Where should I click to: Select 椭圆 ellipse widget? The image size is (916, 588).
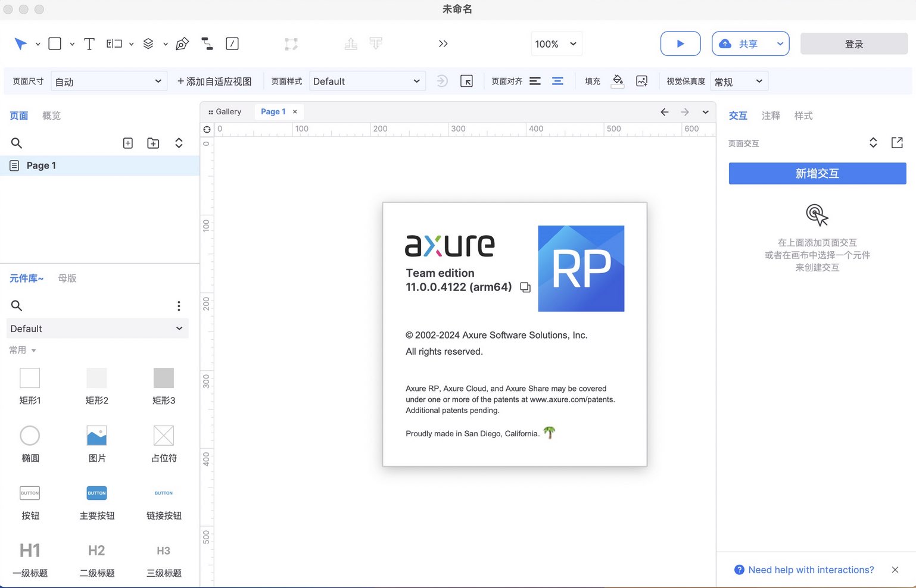30,444
